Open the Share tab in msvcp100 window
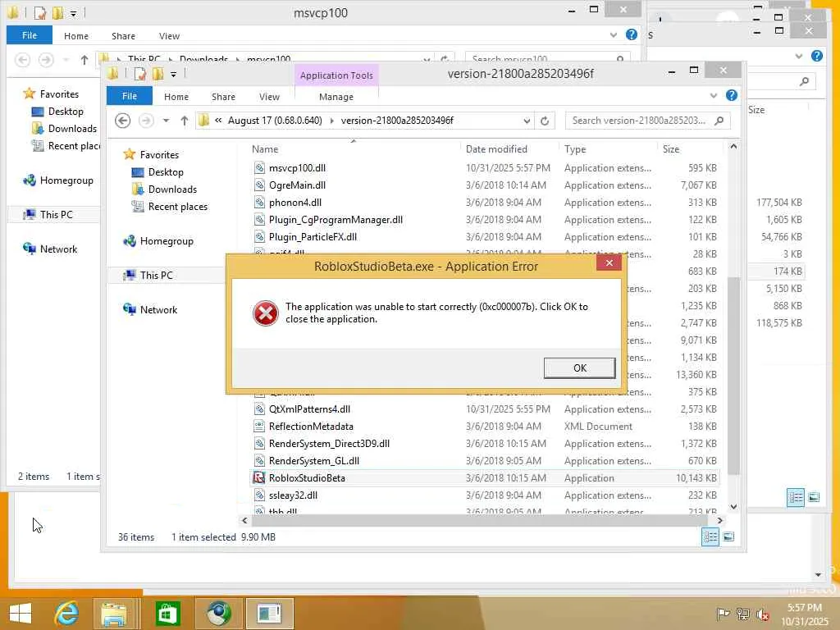 123,36
